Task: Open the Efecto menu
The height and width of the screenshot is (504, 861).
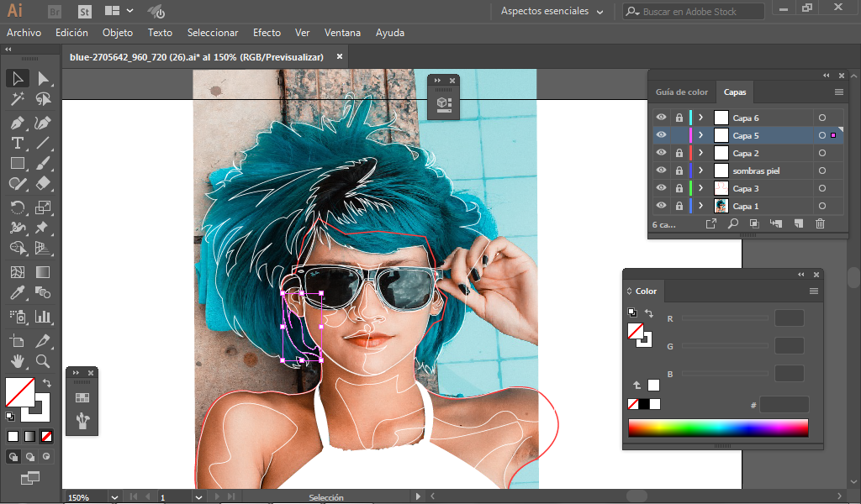Action: point(267,33)
